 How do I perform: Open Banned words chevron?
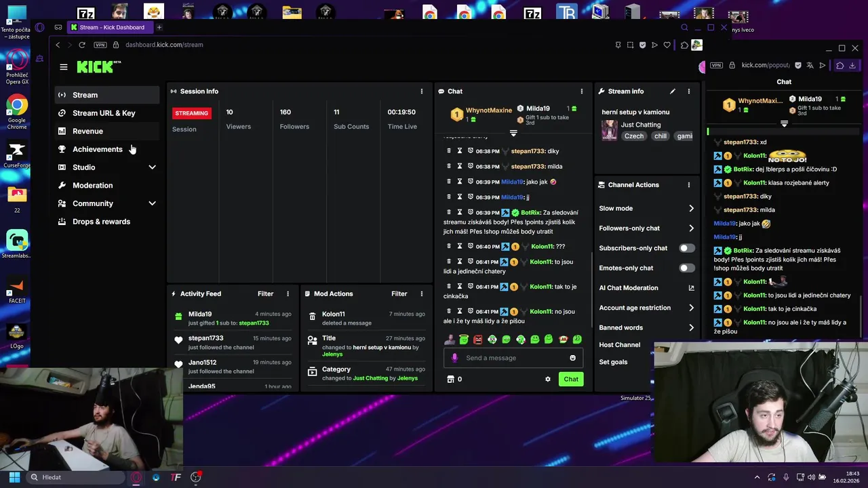(691, 327)
